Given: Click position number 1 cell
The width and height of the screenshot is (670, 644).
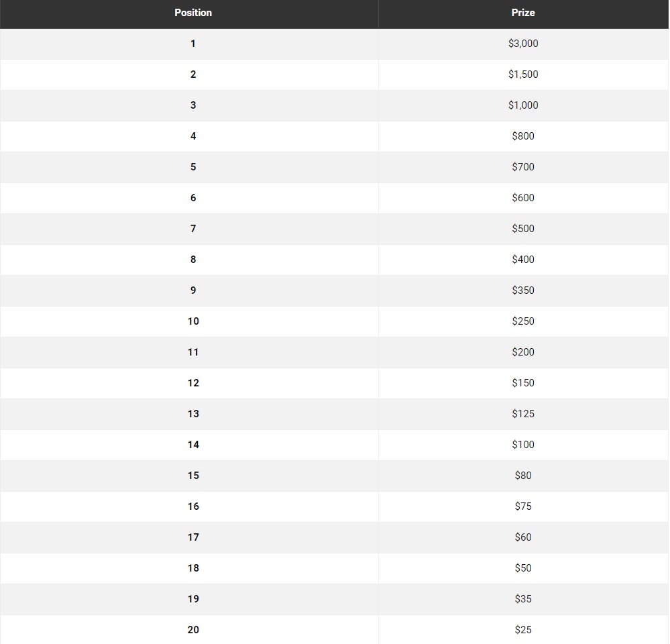Looking at the screenshot, I should [x=193, y=44].
